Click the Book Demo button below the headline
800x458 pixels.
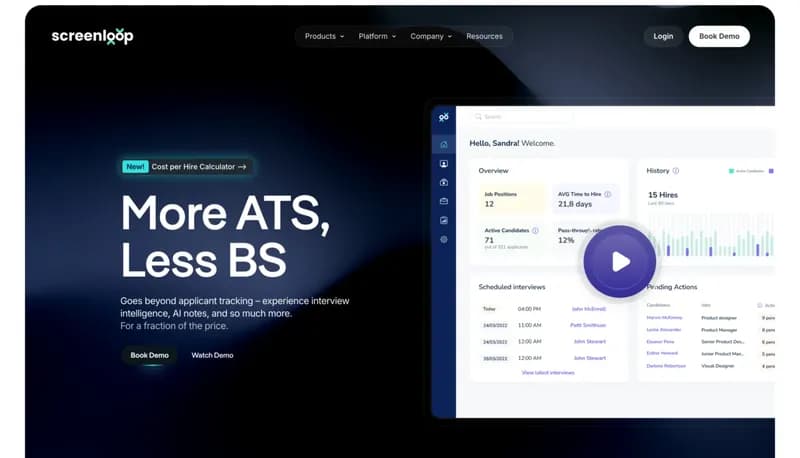[x=149, y=355]
